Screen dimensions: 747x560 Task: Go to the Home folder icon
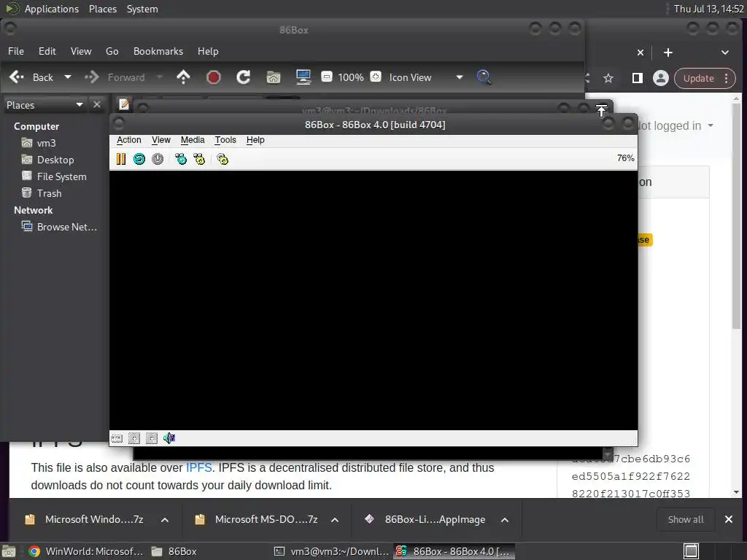pos(274,77)
